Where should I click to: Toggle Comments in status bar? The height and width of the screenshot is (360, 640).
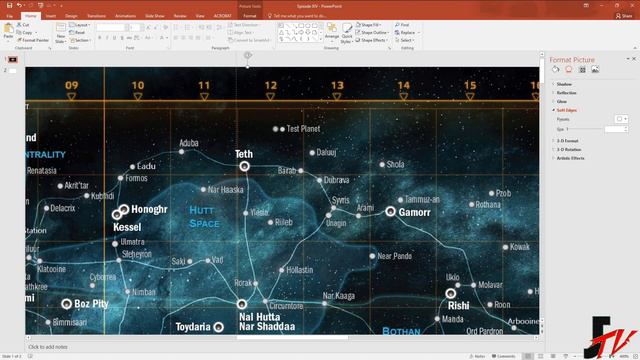(503, 356)
